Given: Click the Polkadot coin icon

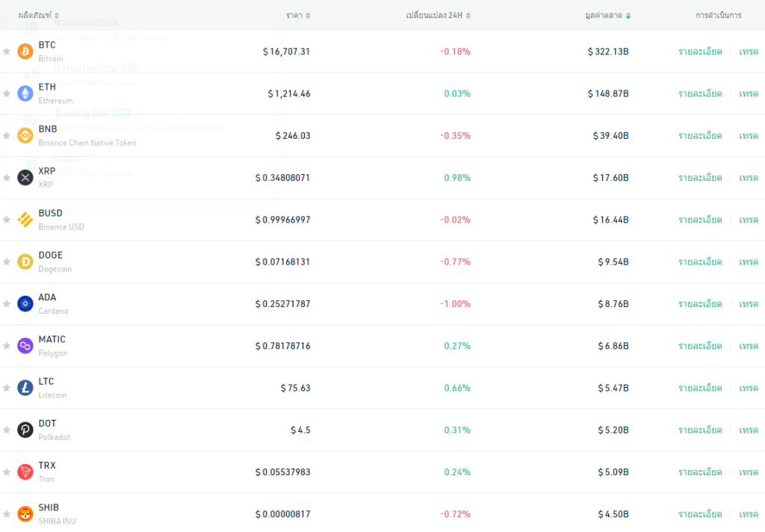Looking at the screenshot, I should pyautogui.click(x=25, y=430).
